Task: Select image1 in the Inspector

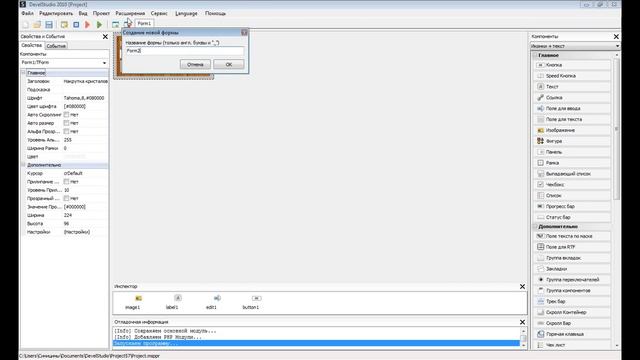Action: pyautogui.click(x=133, y=302)
